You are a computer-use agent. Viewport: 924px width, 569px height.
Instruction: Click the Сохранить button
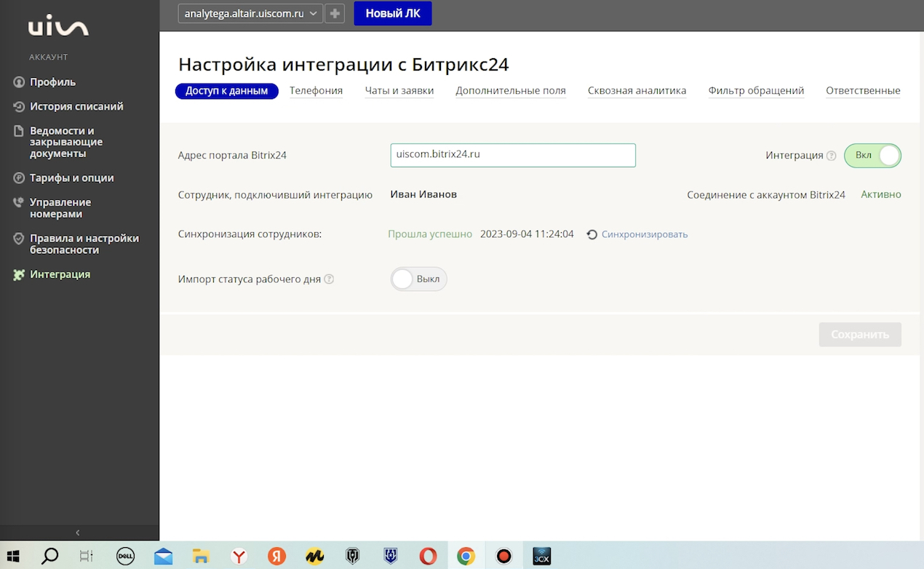(860, 335)
